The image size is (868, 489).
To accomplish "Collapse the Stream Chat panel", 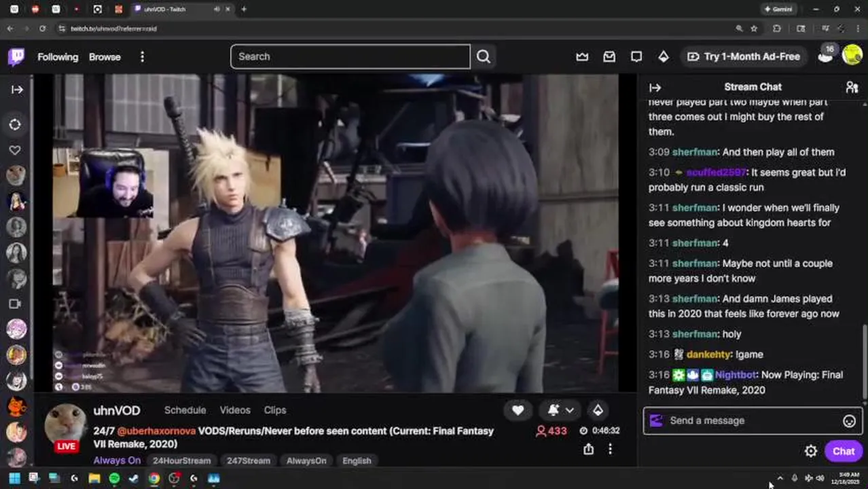I will coord(655,88).
